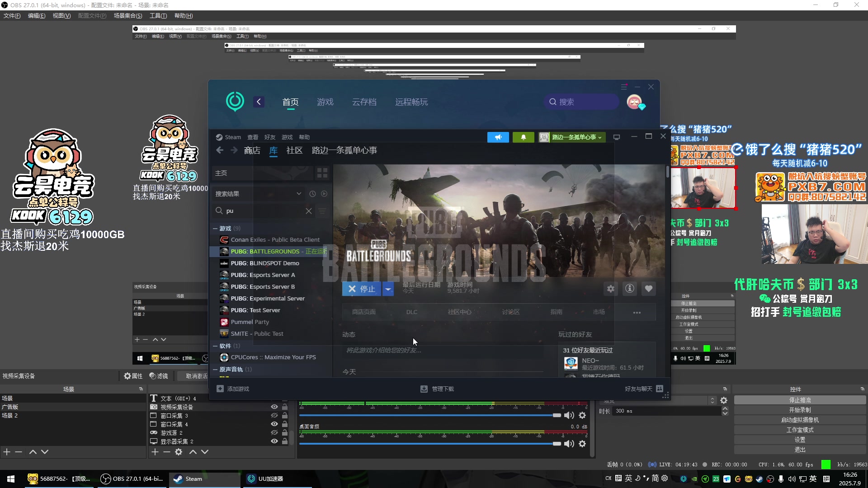The width and height of the screenshot is (868, 488).
Task: Add a new OBS source with plus
Action: click(155, 452)
